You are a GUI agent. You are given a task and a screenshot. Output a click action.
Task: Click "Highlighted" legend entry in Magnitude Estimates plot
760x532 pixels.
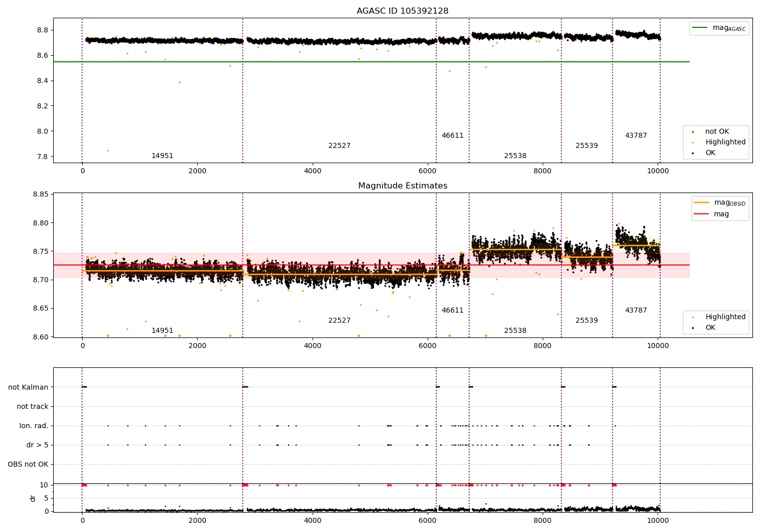point(718,317)
